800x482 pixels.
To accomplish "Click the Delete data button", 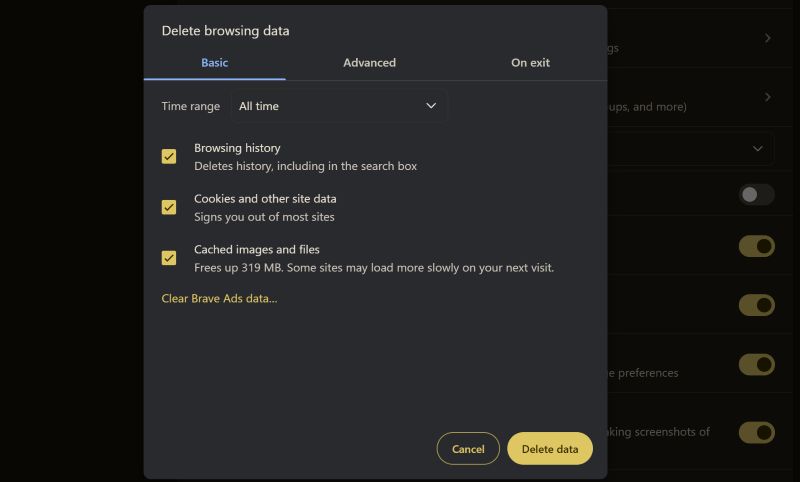I will tap(549, 449).
